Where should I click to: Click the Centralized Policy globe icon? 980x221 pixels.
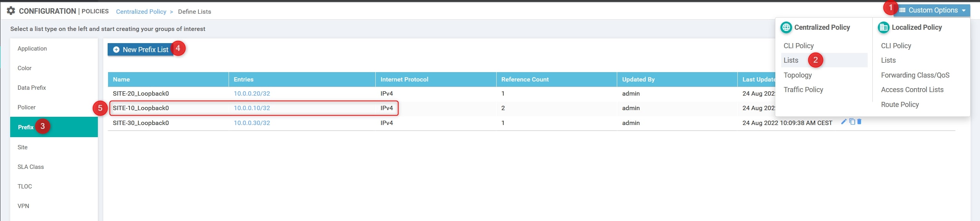[x=786, y=27]
